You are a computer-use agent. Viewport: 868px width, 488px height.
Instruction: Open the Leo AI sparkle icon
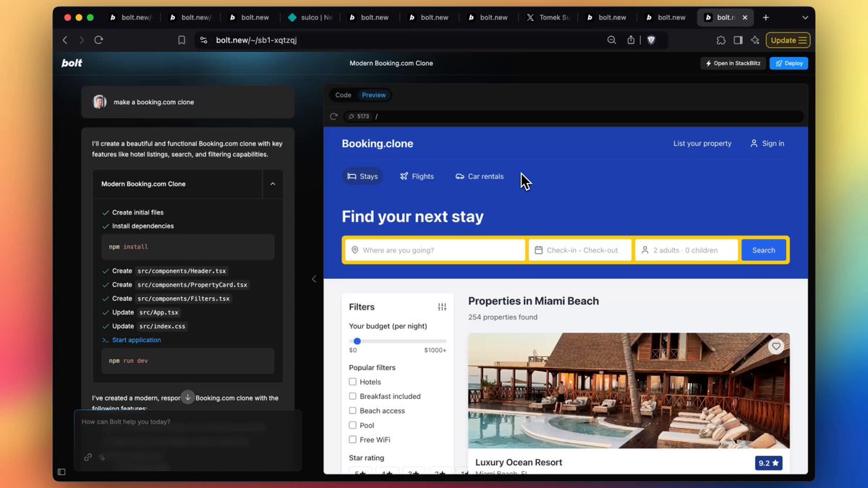click(x=755, y=40)
